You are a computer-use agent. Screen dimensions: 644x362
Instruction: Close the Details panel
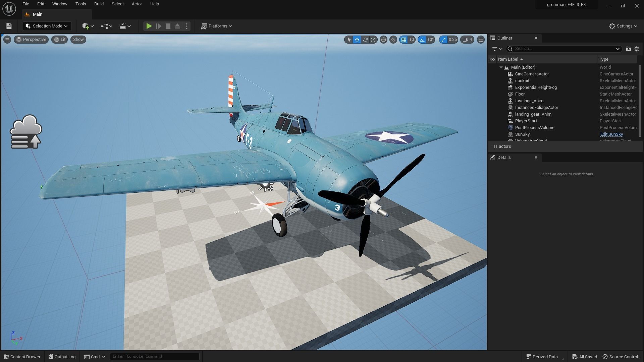pyautogui.click(x=536, y=158)
